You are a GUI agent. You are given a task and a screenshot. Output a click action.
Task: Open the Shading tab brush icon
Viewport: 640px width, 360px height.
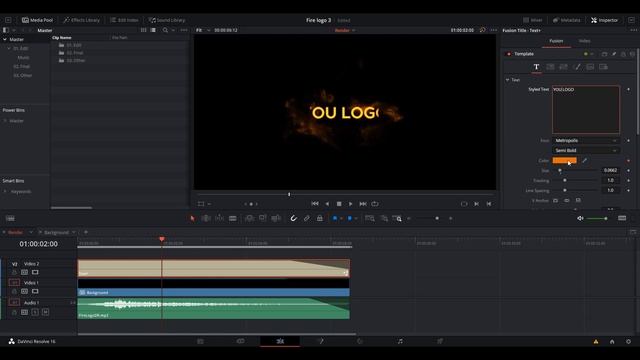pyautogui.click(x=577, y=67)
